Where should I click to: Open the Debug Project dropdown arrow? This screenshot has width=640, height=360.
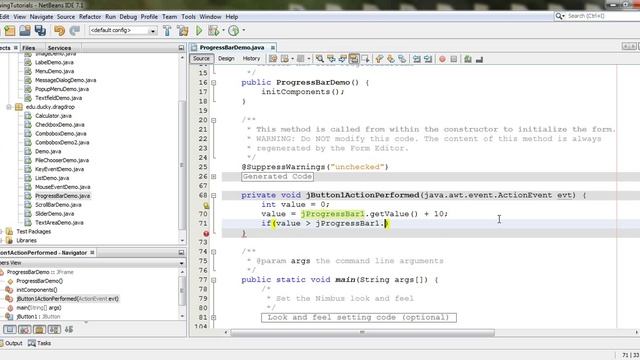223,30
